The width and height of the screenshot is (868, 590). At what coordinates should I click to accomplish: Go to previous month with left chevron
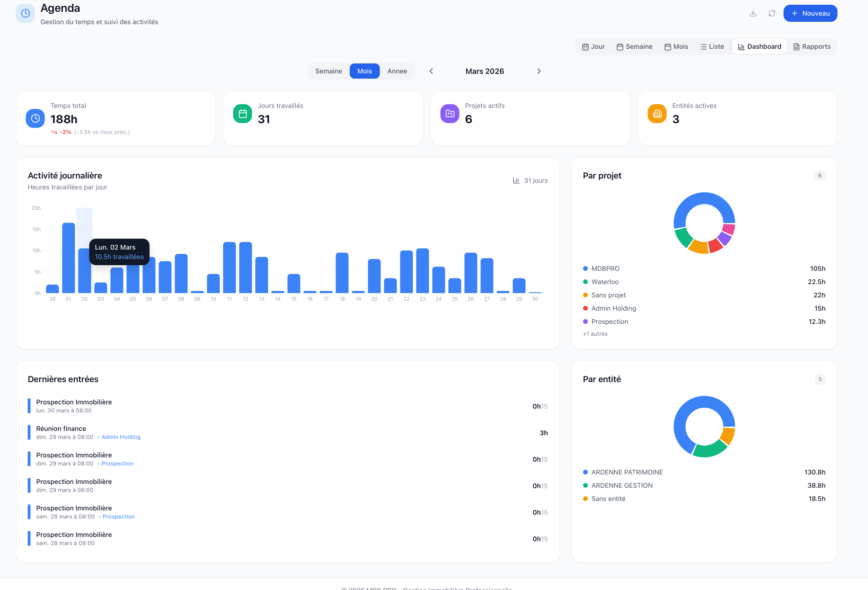[431, 71]
